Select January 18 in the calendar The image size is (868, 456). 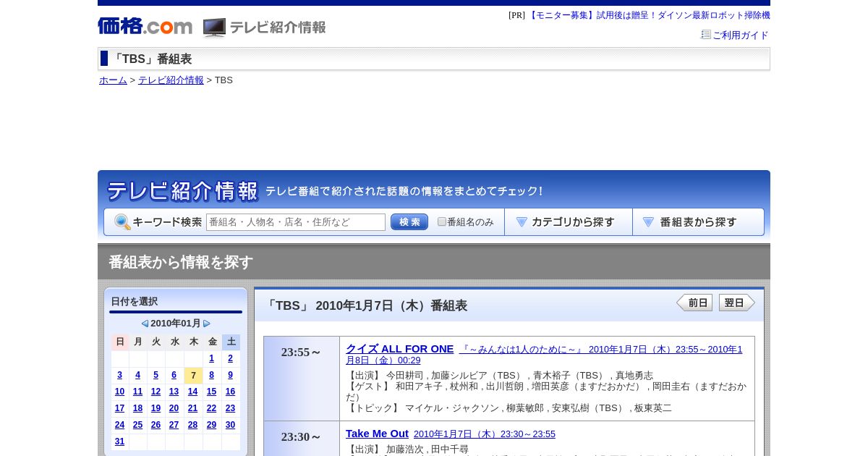(138, 408)
